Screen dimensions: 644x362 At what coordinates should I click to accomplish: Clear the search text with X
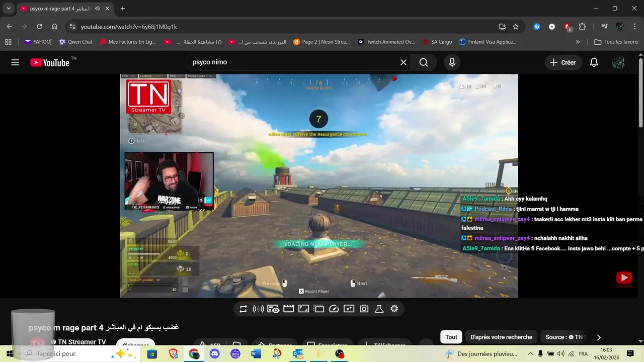tap(404, 62)
